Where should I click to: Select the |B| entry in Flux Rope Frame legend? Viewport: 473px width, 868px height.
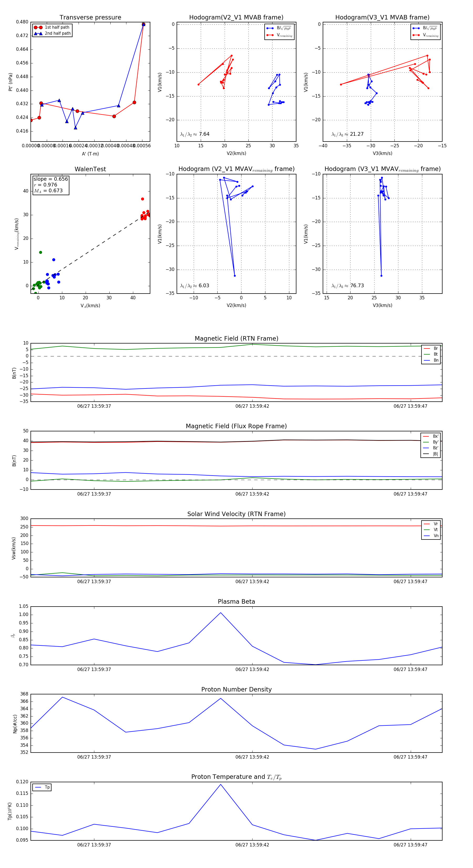(x=431, y=454)
